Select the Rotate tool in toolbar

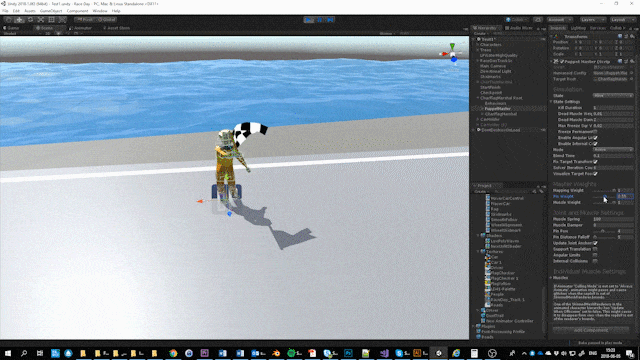pos(30,20)
